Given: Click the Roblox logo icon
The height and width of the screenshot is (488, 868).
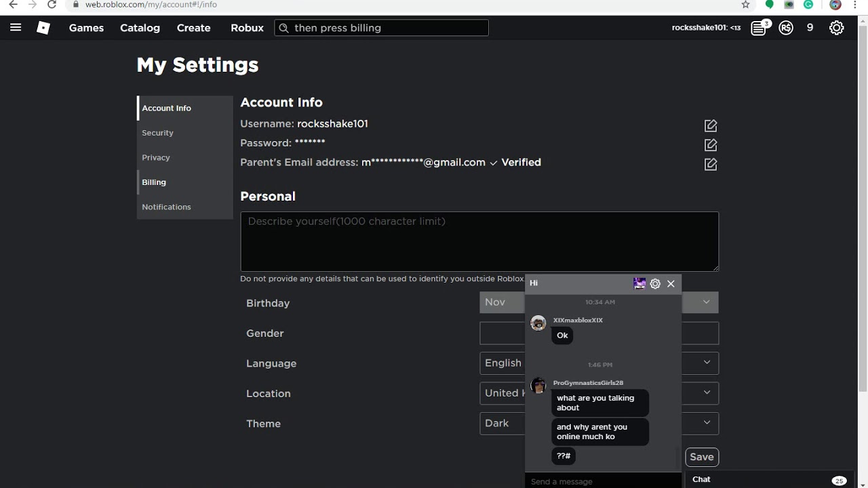Looking at the screenshot, I should click(x=43, y=28).
